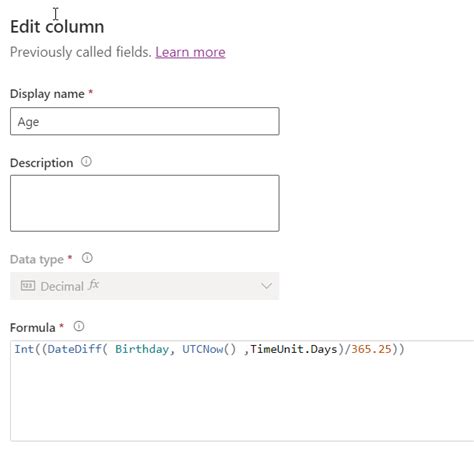Place cursor in empty Formula editor area

242,398
